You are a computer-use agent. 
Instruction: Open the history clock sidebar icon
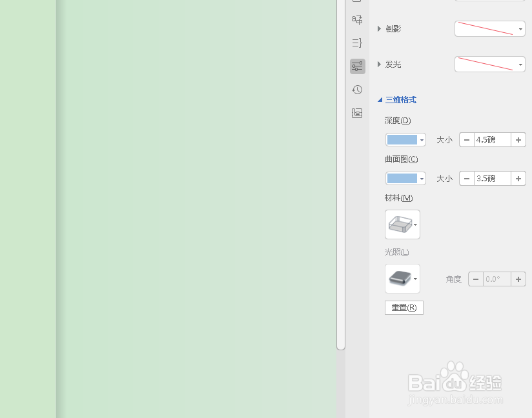tap(357, 90)
